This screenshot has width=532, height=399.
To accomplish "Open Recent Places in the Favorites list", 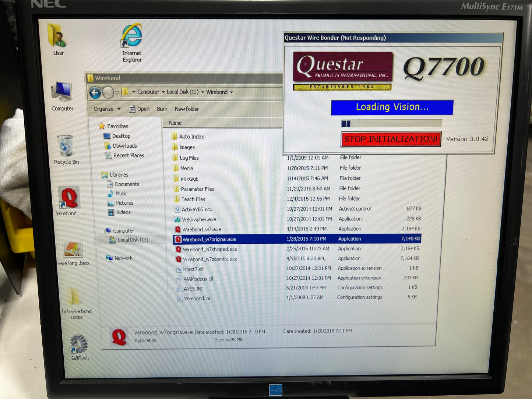I will tap(124, 156).
